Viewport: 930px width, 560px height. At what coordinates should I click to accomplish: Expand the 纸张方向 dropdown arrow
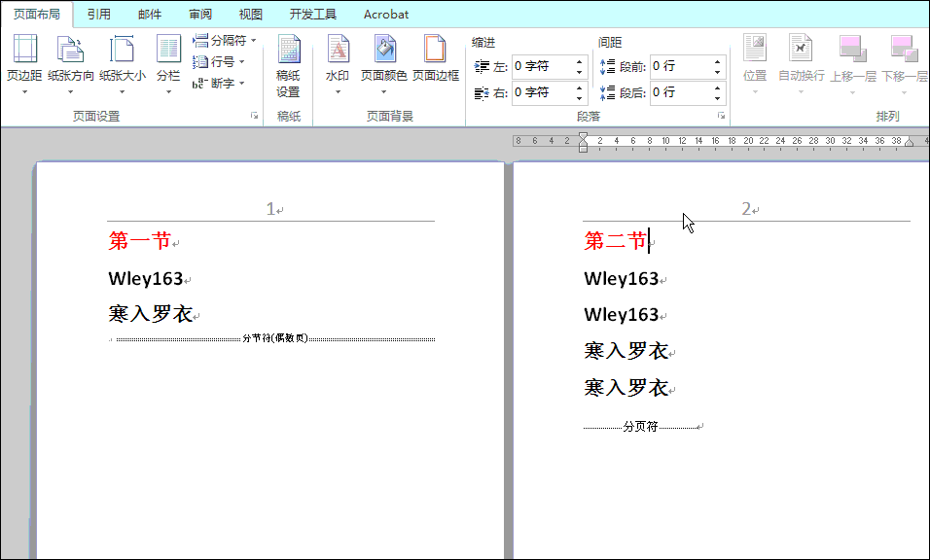[x=71, y=91]
